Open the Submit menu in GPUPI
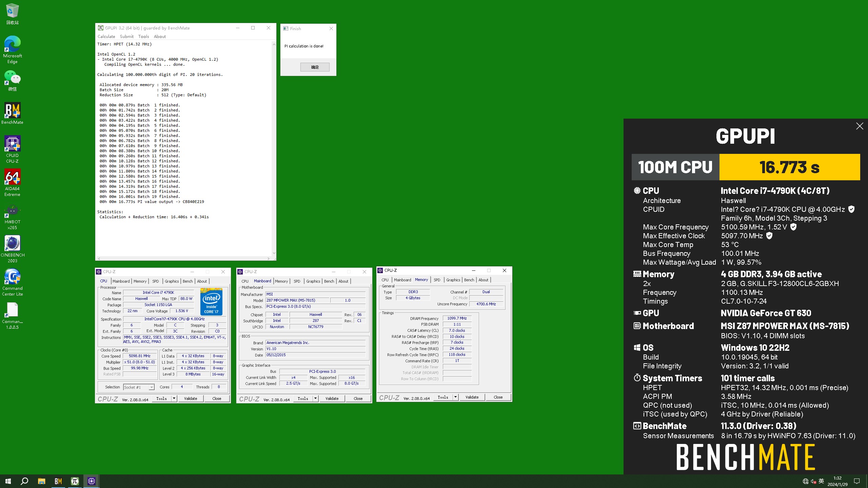Screen dimensions: 868x488 (x=127, y=36)
